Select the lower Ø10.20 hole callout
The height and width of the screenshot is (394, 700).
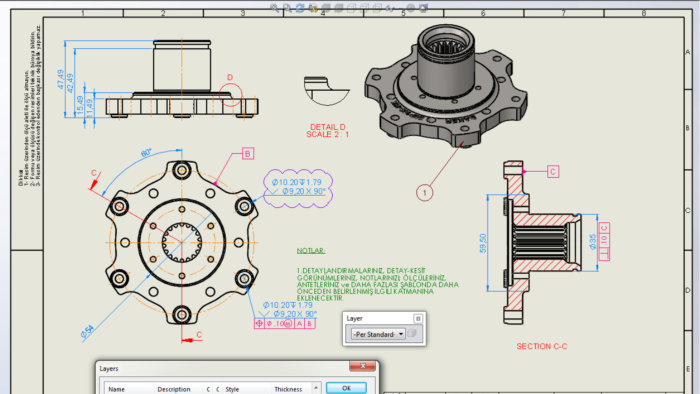[290, 309]
